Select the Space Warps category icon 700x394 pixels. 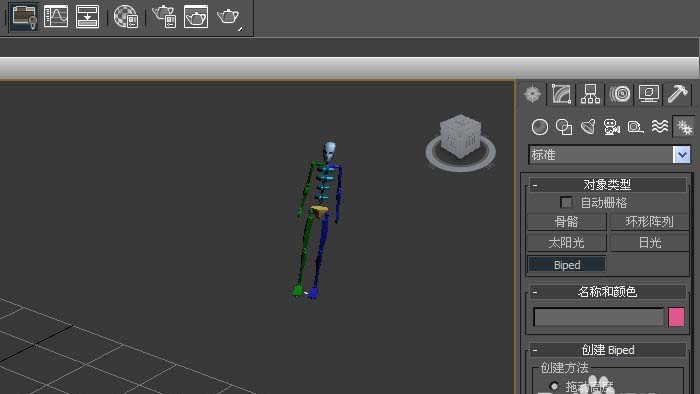coord(659,127)
